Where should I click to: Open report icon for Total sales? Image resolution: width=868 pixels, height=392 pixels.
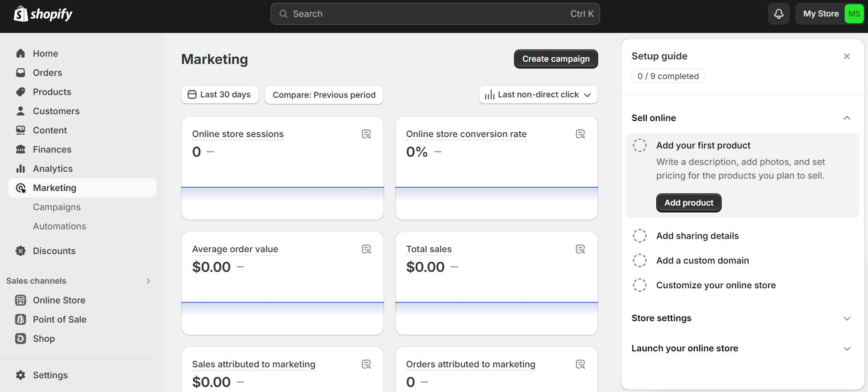(580, 249)
